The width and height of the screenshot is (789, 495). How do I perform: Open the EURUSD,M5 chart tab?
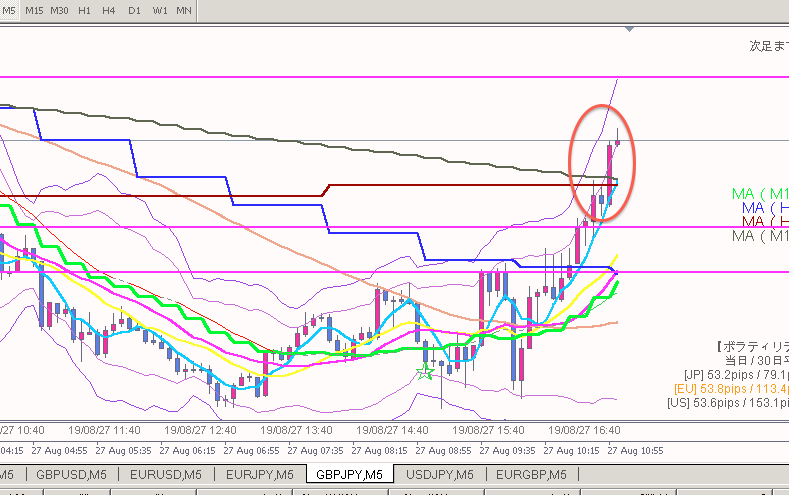coord(166,474)
